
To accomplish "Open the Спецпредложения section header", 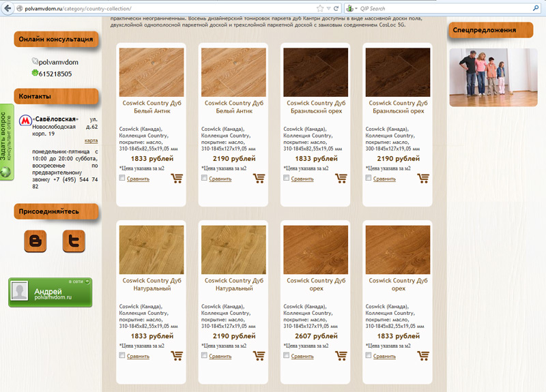I will (x=491, y=30).
